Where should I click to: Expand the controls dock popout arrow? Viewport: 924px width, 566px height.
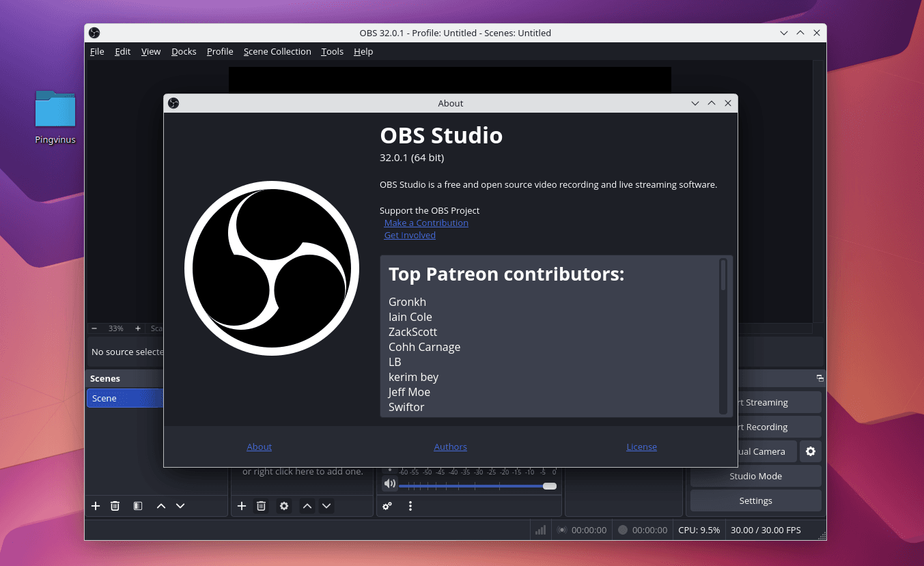[x=820, y=378]
